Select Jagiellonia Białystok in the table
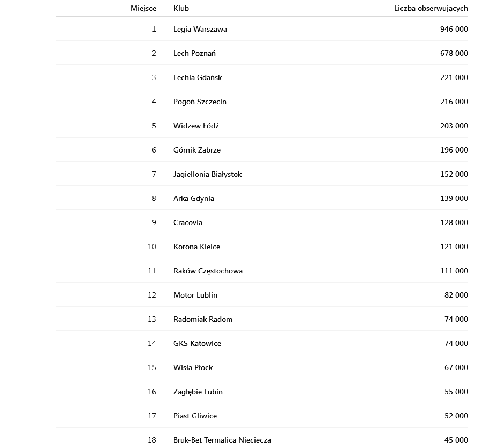 click(207, 174)
